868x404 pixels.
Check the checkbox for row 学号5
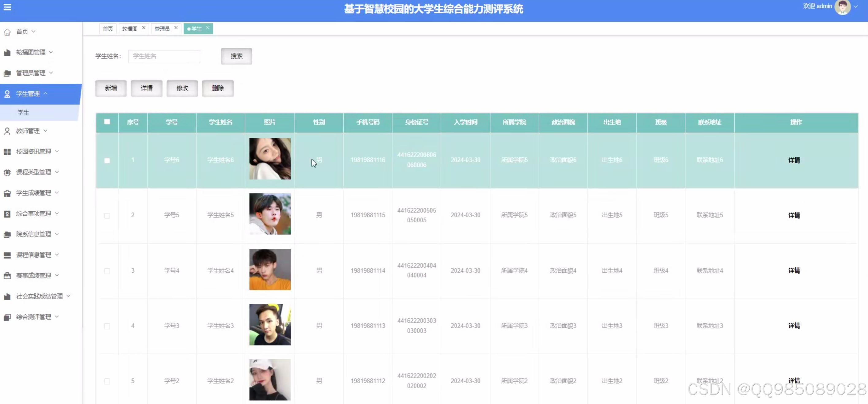point(107,215)
